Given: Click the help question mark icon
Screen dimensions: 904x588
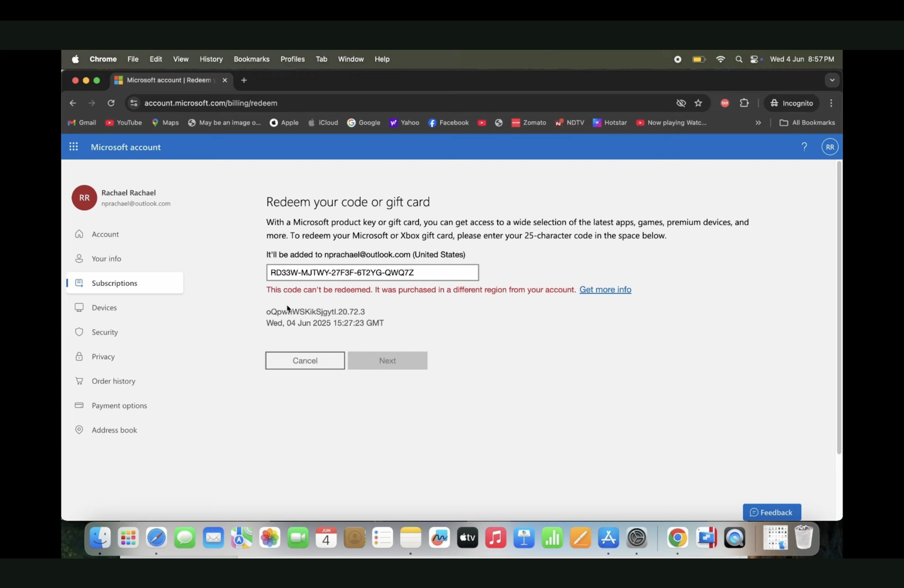Looking at the screenshot, I should (x=804, y=147).
